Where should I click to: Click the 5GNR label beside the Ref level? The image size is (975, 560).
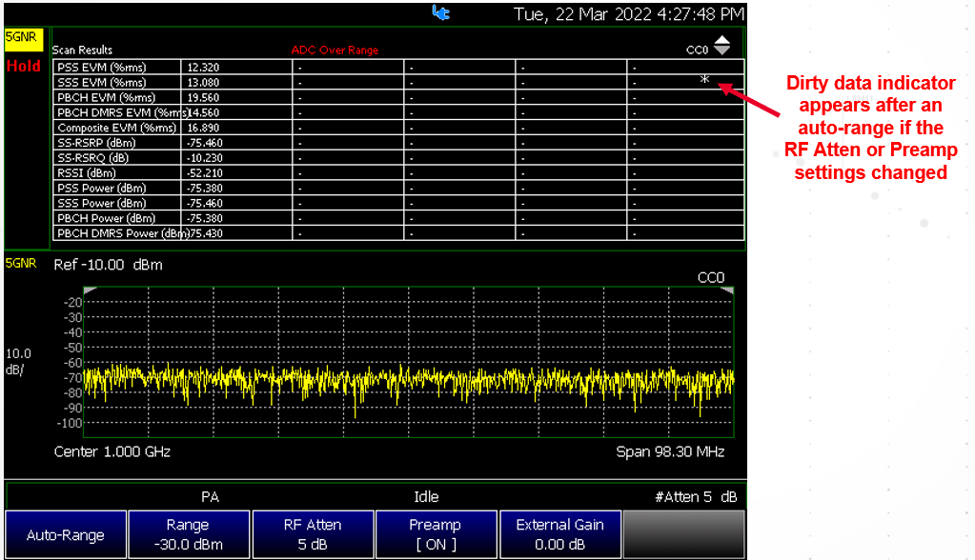[x=21, y=264]
